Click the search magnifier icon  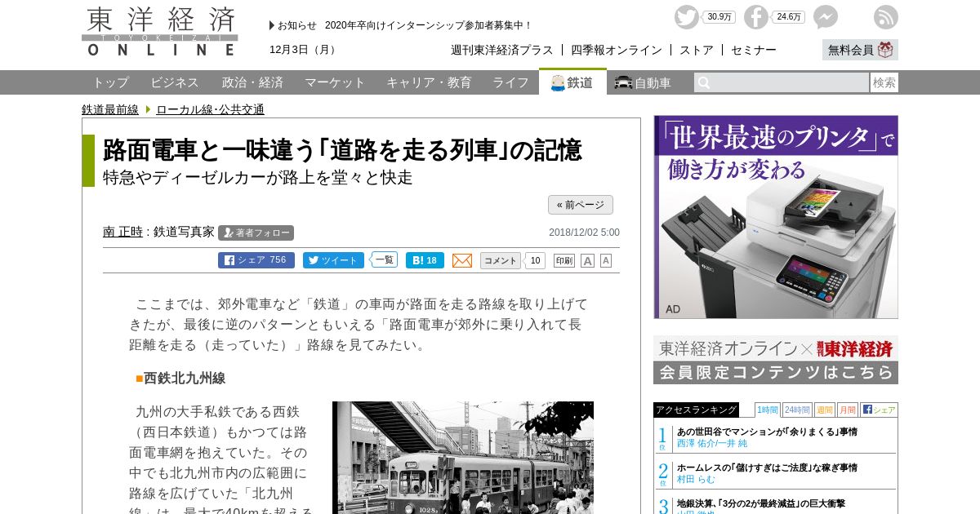point(704,82)
